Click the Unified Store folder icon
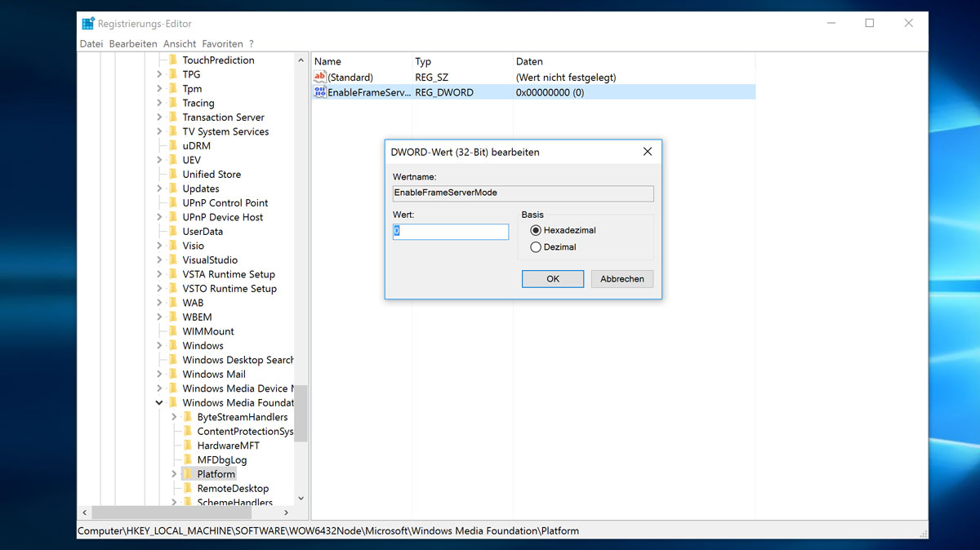Viewport: 980px width, 550px height. tap(173, 175)
